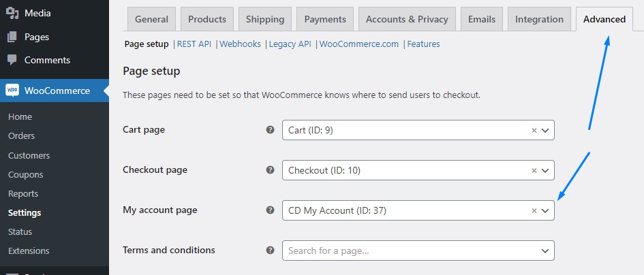The height and width of the screenshot is (275, 644).
Task: Click the Terms and conditions search field
Action: click(x=418, y=250)
